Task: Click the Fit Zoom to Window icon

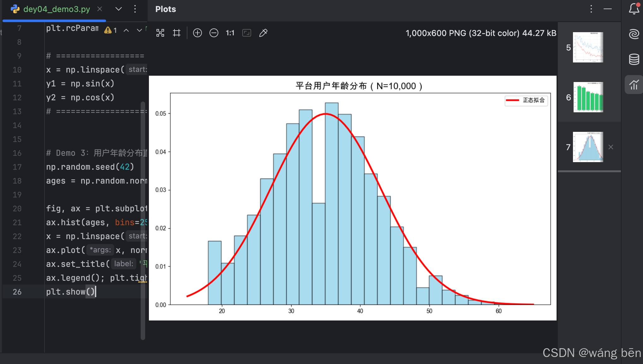Action: pyautogui.click(x=160, y=33)
